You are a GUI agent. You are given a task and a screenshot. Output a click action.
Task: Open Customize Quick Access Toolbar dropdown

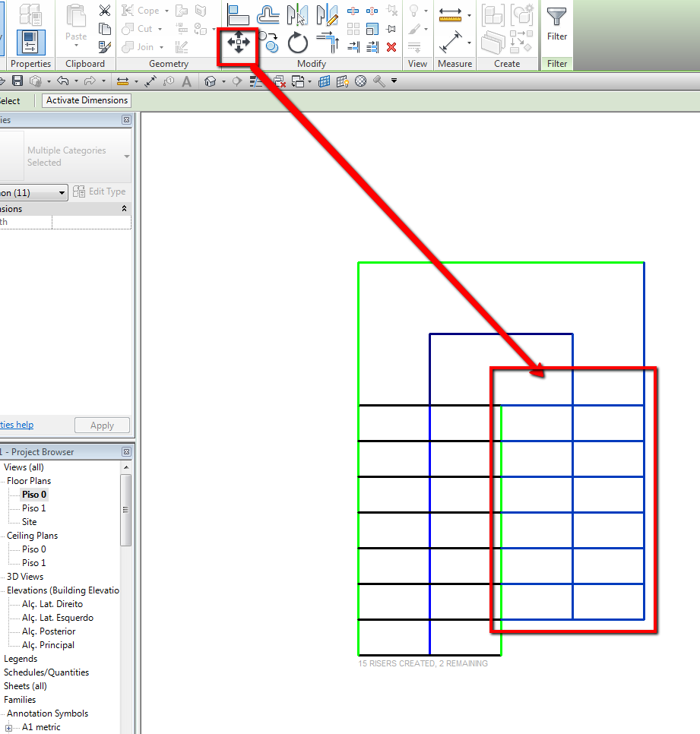[394, 81]
